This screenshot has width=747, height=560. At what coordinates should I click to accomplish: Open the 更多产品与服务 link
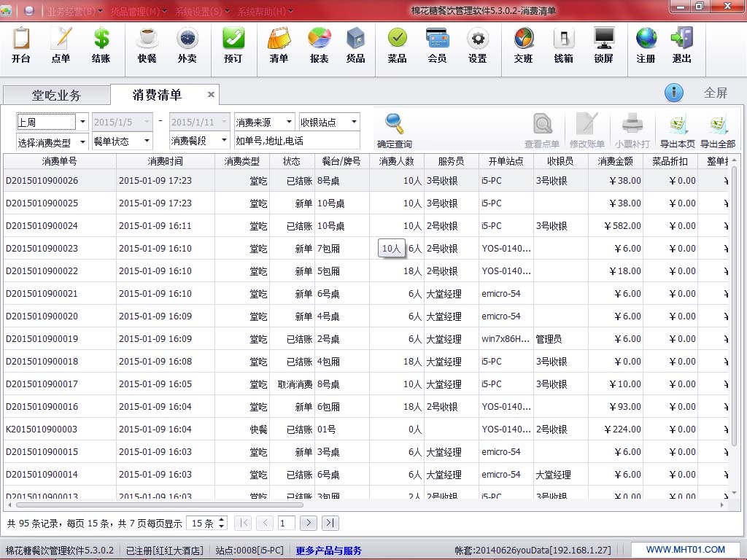click(x=329, y=551)
